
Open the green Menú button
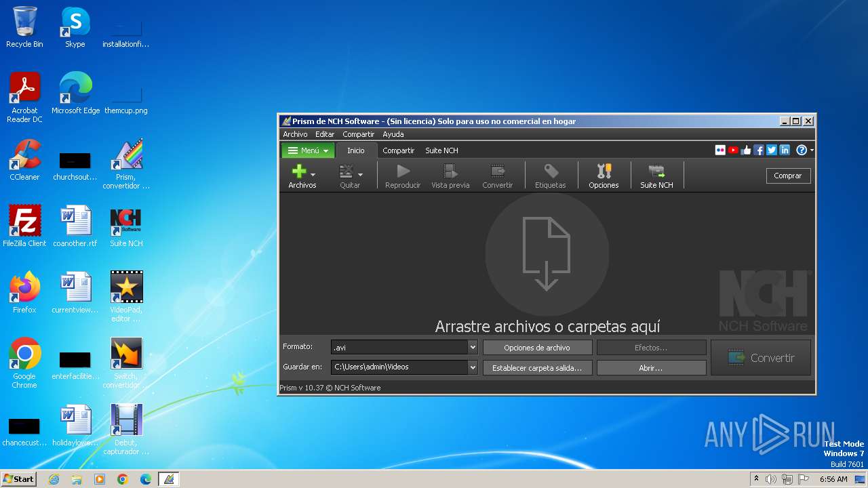click(308, 150)
